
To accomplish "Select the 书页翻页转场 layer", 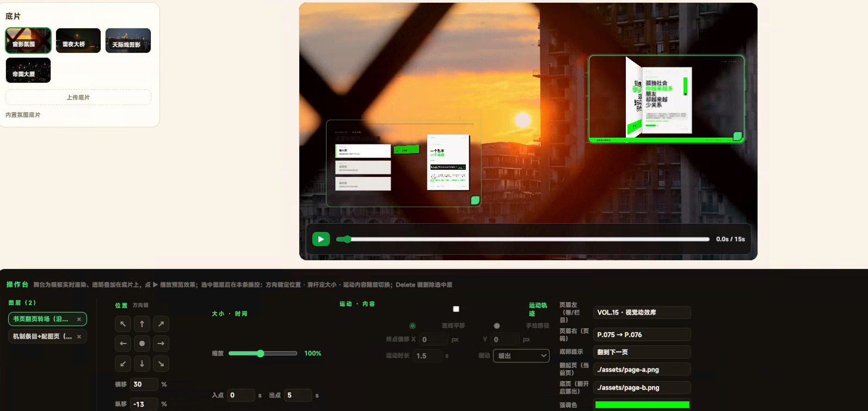I will (47, 319).
